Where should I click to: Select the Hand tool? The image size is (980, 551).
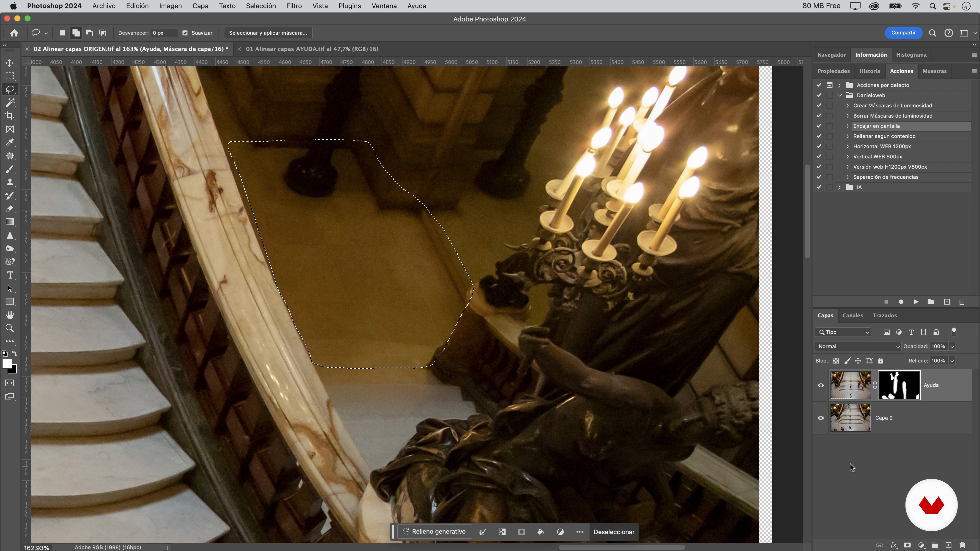10,315
